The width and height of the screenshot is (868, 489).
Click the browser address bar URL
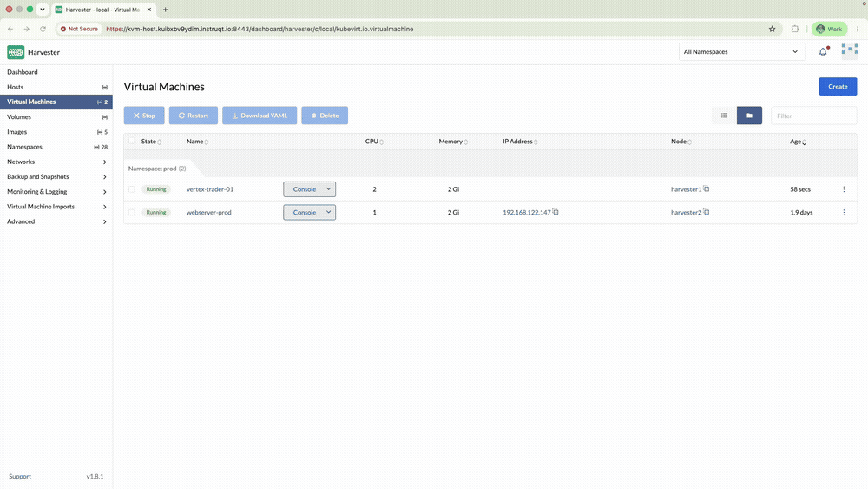[x=260, y=29]
